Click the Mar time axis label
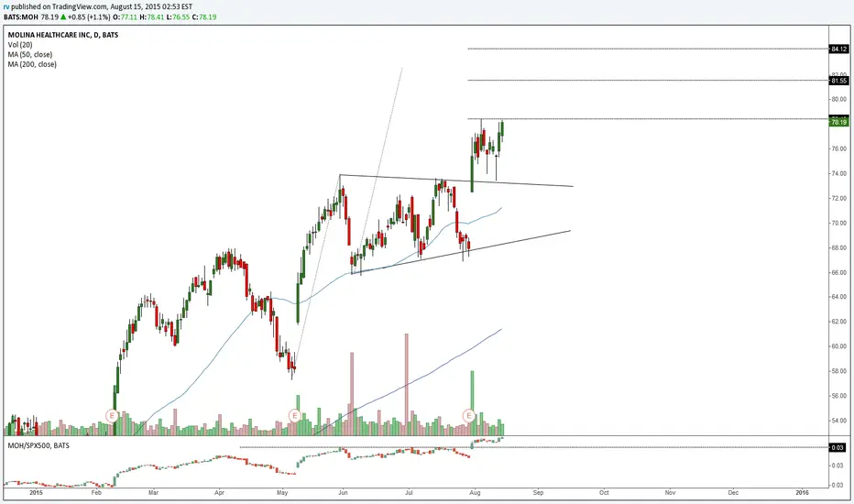Viewport: 854px width, 504px height. 154,493
